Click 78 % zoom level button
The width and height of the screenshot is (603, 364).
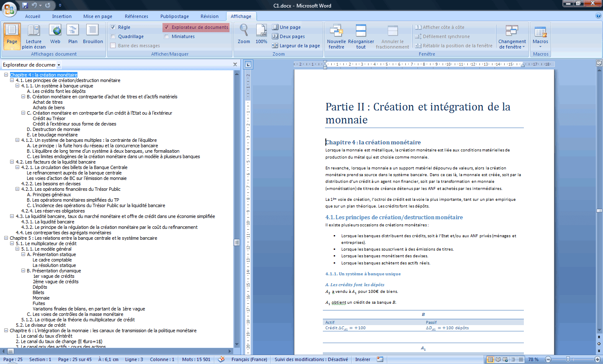(533, 359)
